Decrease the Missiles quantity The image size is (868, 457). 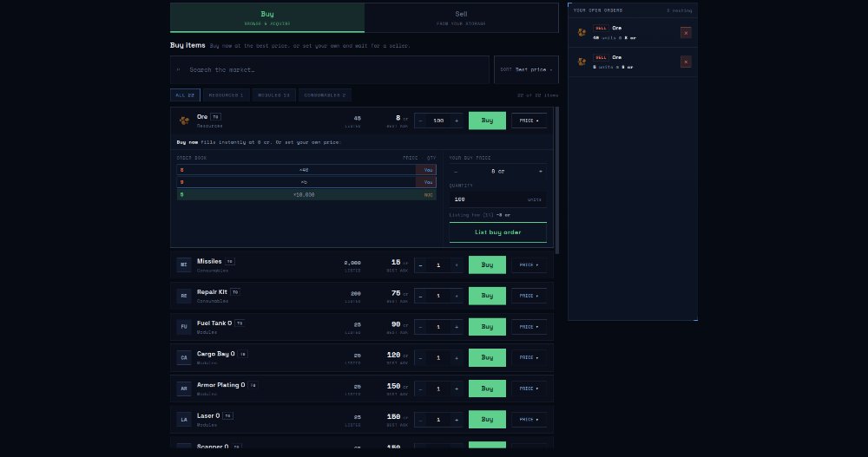coord(421,265)
